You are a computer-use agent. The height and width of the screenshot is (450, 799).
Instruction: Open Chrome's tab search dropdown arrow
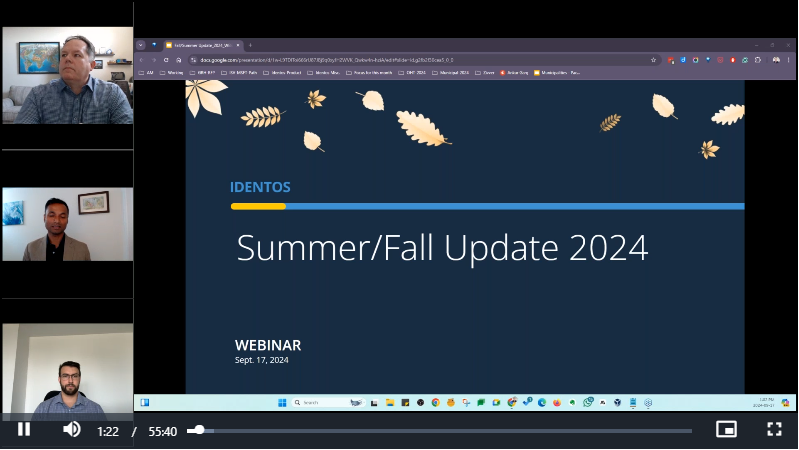point(141,45)
